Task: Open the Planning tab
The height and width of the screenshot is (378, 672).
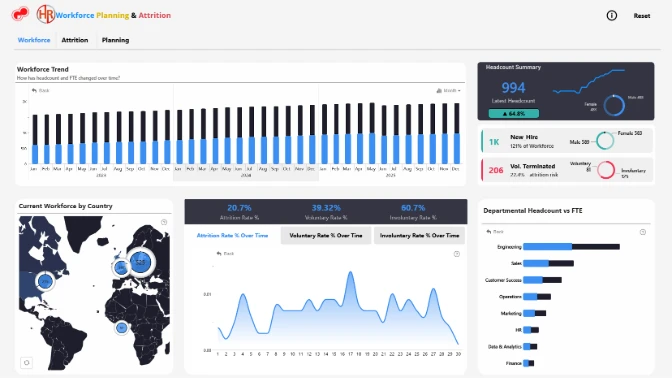Action: 115,40
